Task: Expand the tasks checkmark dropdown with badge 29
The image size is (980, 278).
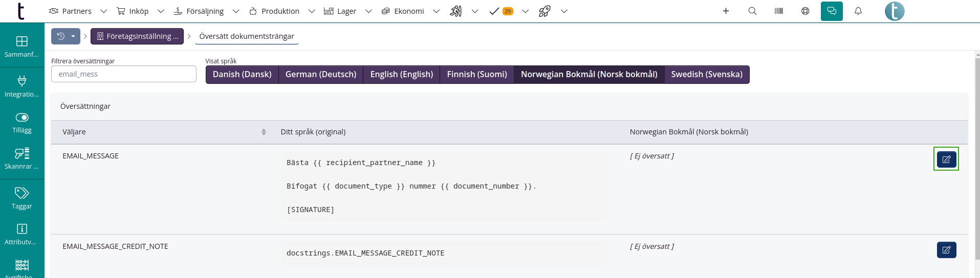Action: click(525, 11)
